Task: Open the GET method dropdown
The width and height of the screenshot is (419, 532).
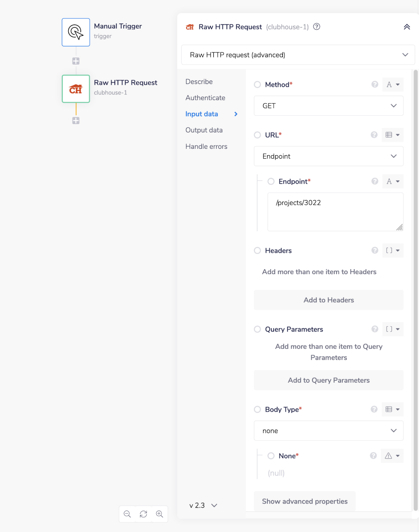Action: [328, 106]
